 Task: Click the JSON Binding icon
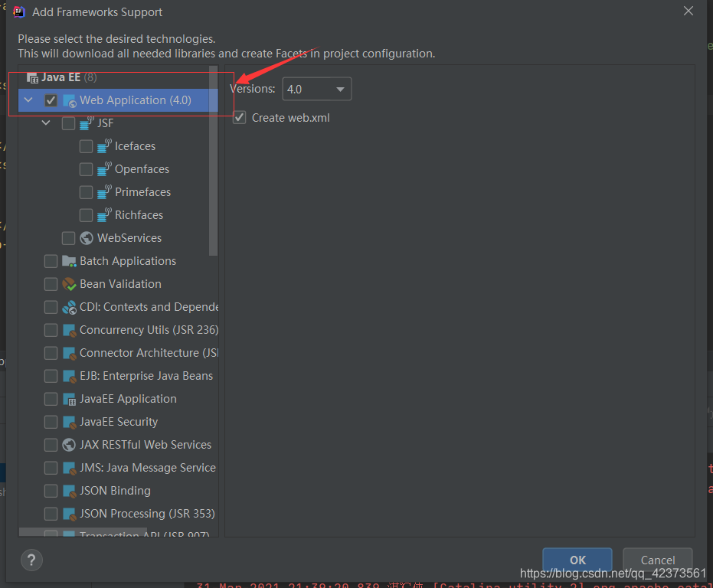[x=69, y=491]
